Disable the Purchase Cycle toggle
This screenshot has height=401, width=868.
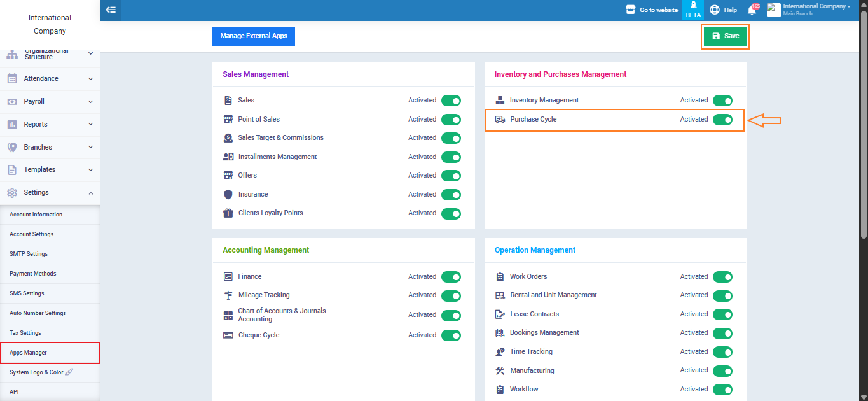pyautogui.click(x=722, y=120)
